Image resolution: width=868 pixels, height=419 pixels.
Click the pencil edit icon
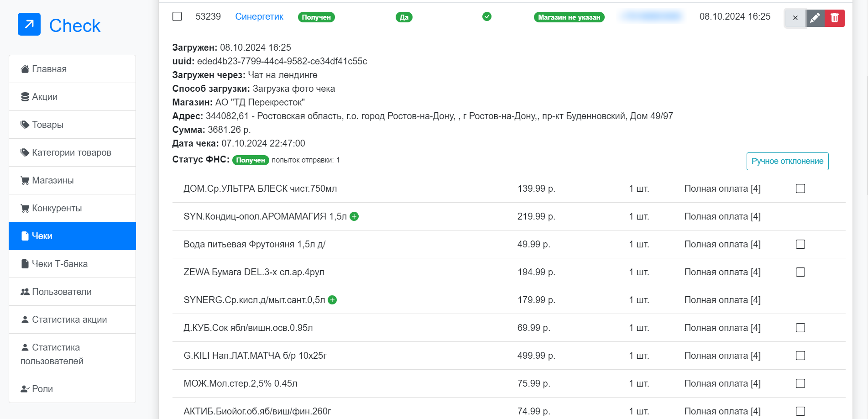815,18
